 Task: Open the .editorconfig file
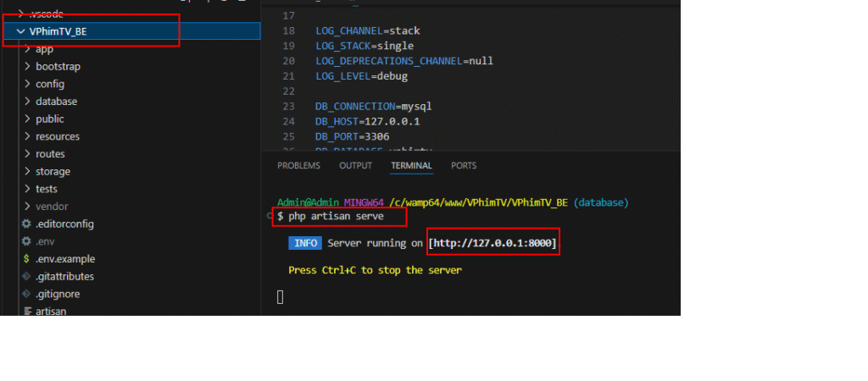[64, 224]
